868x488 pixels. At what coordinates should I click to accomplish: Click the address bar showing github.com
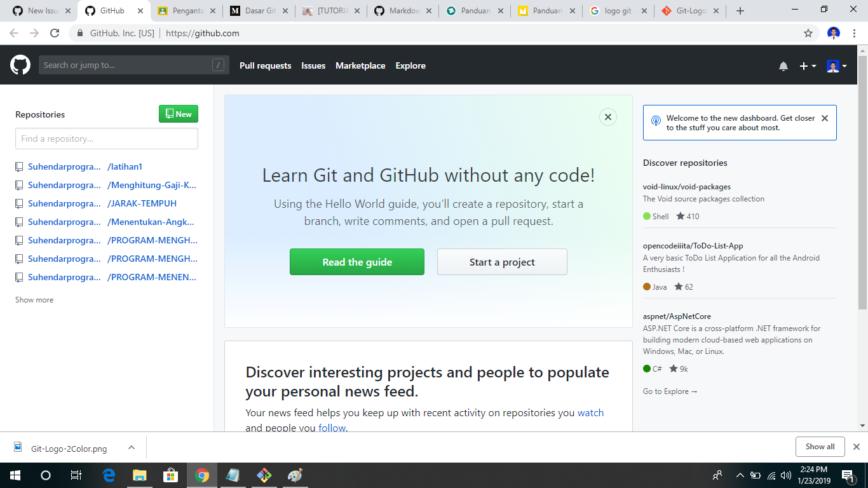click(445, 33)
